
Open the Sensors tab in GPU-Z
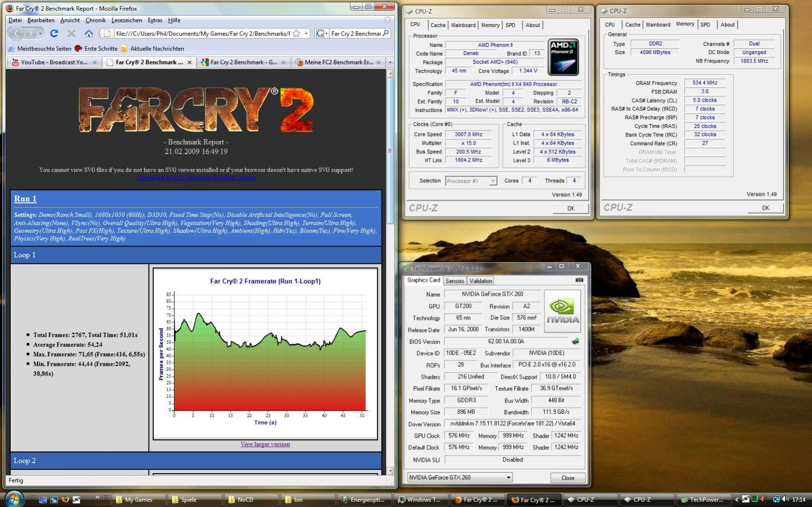tap(455, 281)
